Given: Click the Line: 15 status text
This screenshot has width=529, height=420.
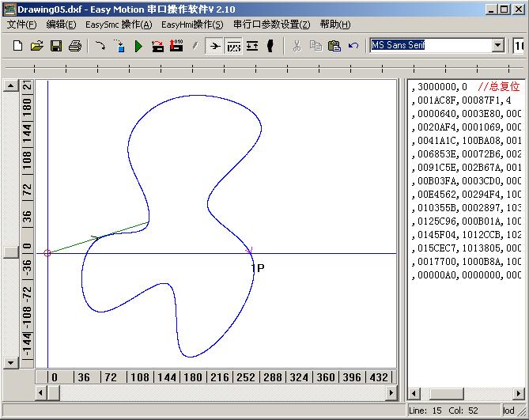Looking at the screenshot, I should (425, 411).
